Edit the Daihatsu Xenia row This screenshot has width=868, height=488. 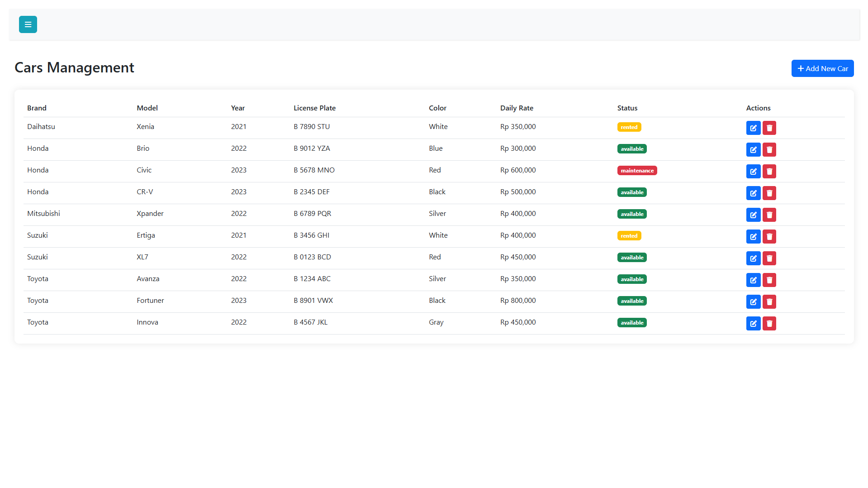753,128
